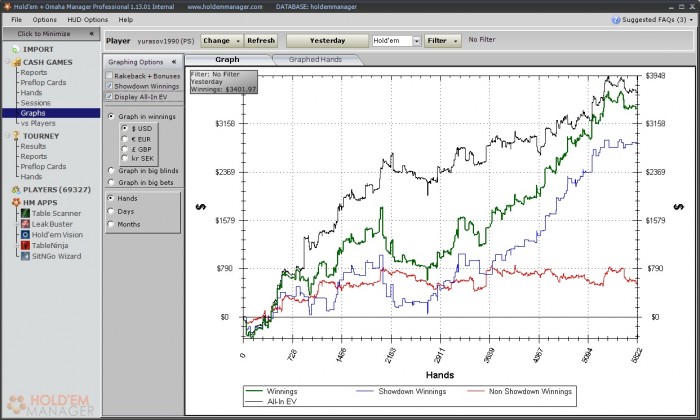
Task: Select Days x-axis radio button
Action: pos(111,211)
